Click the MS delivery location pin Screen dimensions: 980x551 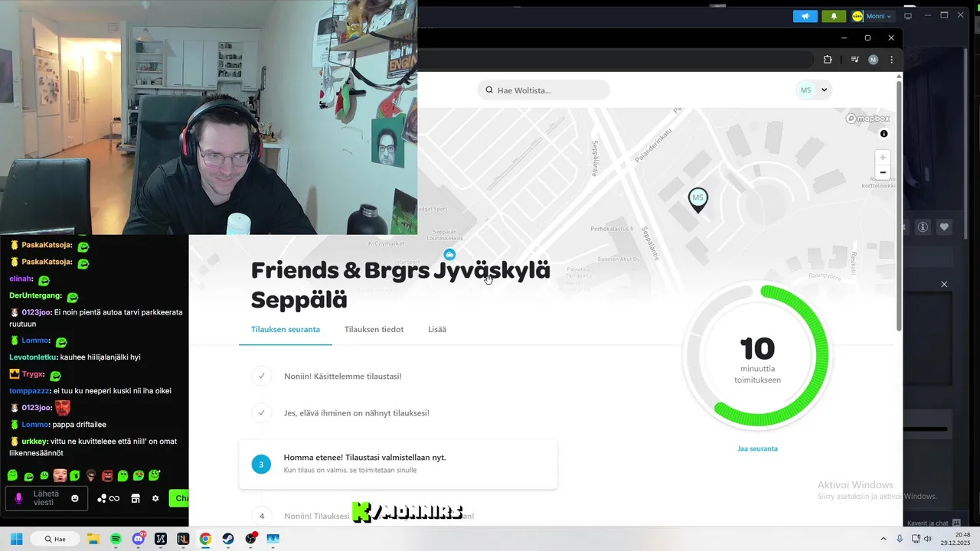pyautogui.click(x=697, y=200)
